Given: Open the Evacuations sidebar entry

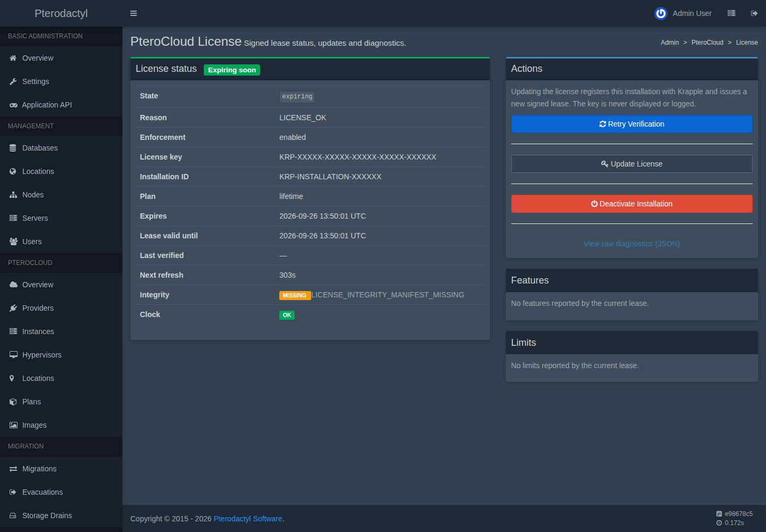Looking at the screenshot, I should (61, 492).
